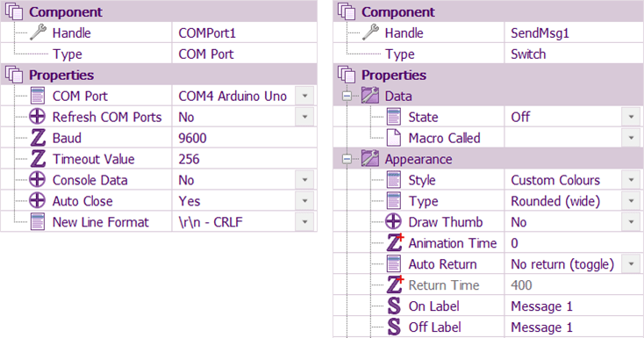Screen dimensions: 644x338
Task: Click the list icon beside Type Rounded (wide)
Action: (393, 201)
